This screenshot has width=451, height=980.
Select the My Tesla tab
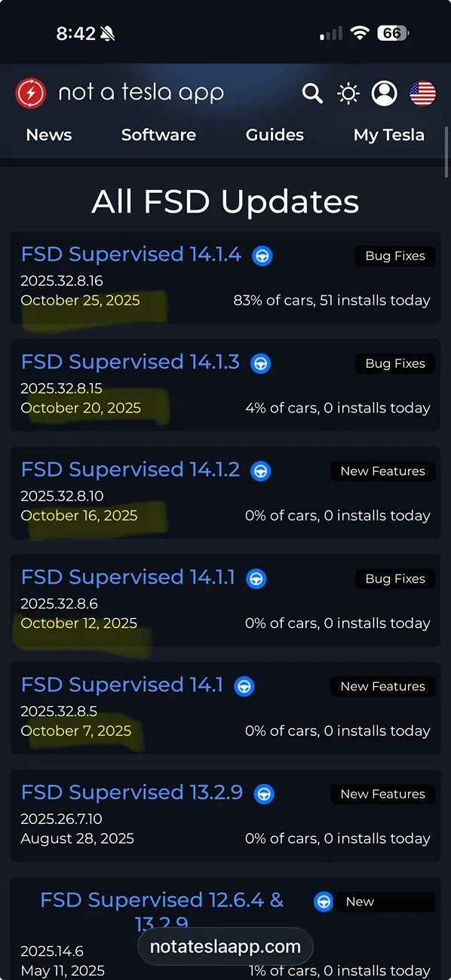(x=389, y=135)
